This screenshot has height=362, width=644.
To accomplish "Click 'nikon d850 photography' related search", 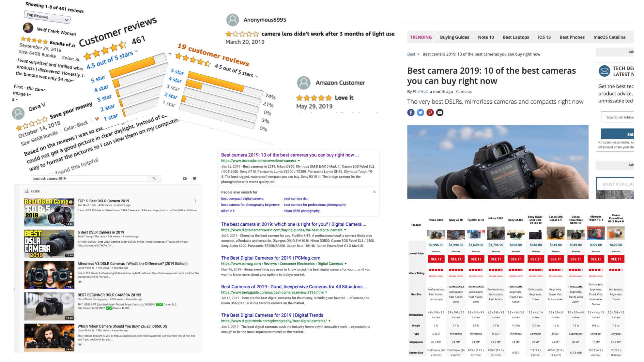I will pos(301,211).
